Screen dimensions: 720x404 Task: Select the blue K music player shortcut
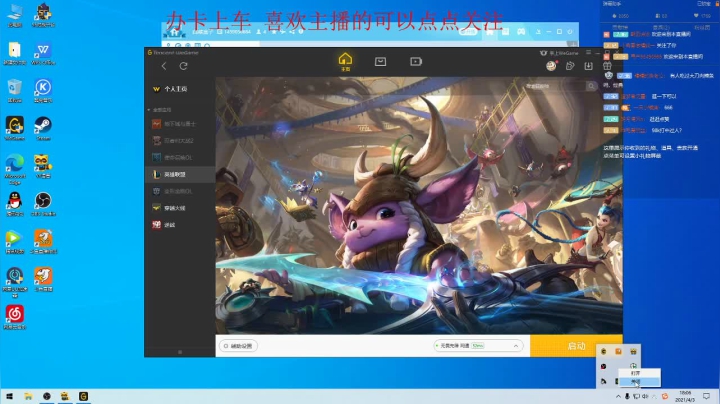coord(43,90)
